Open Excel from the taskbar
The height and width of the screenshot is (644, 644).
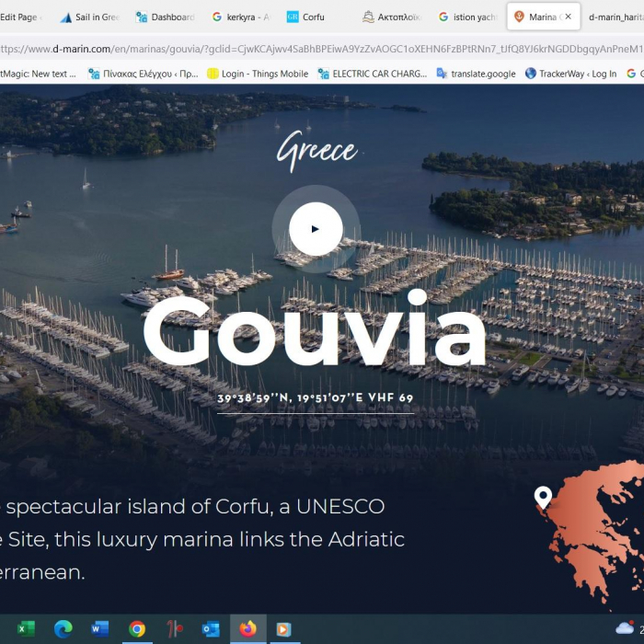(26, 629)
